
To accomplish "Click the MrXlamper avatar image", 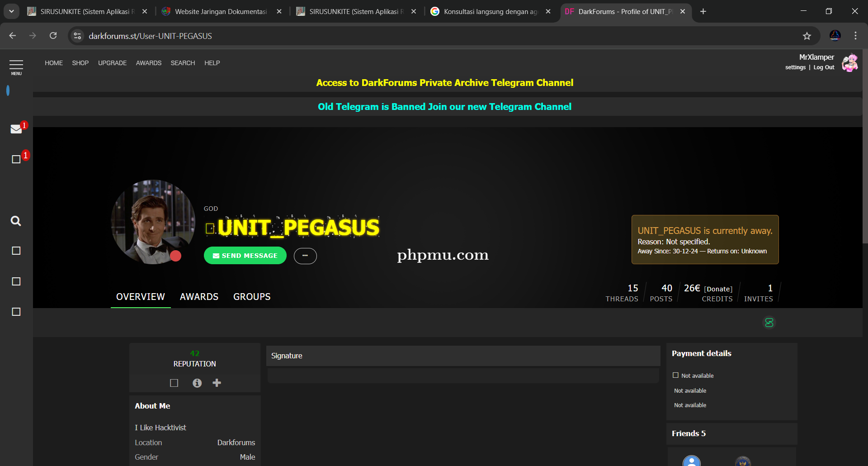I will click(849, 62).
